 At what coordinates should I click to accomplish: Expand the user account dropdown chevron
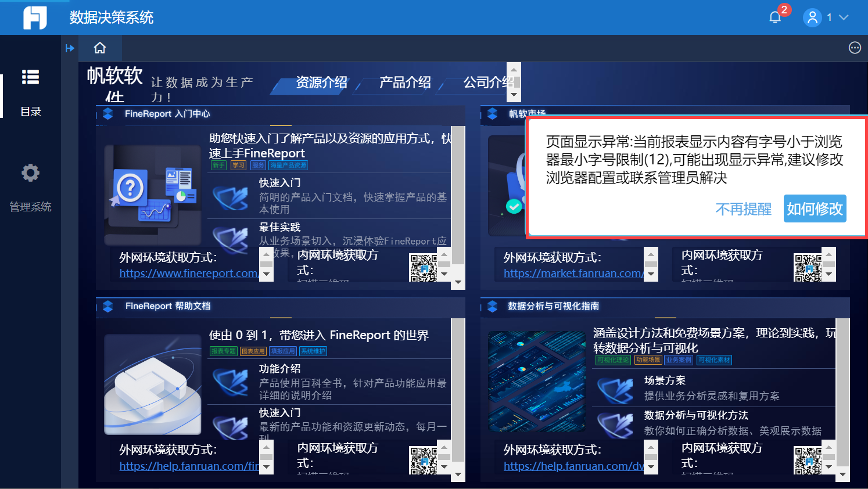844,17
